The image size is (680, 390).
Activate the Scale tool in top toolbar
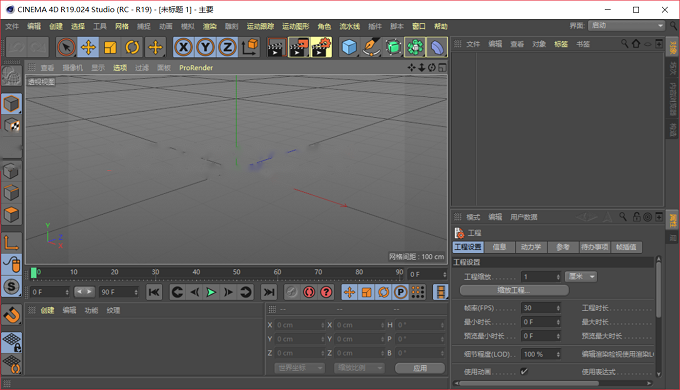tap(110, 47)
